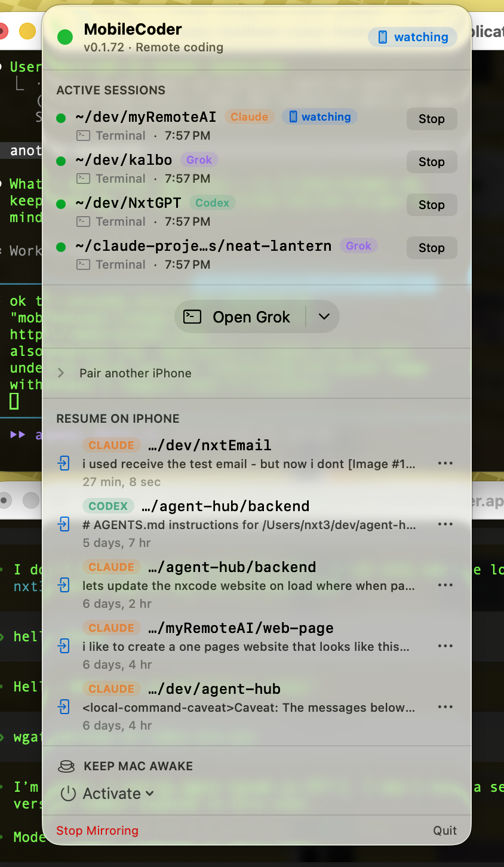Click the Claude tag on myRemoteAI session
Screen dimensions: 504x867
point(250,117)
